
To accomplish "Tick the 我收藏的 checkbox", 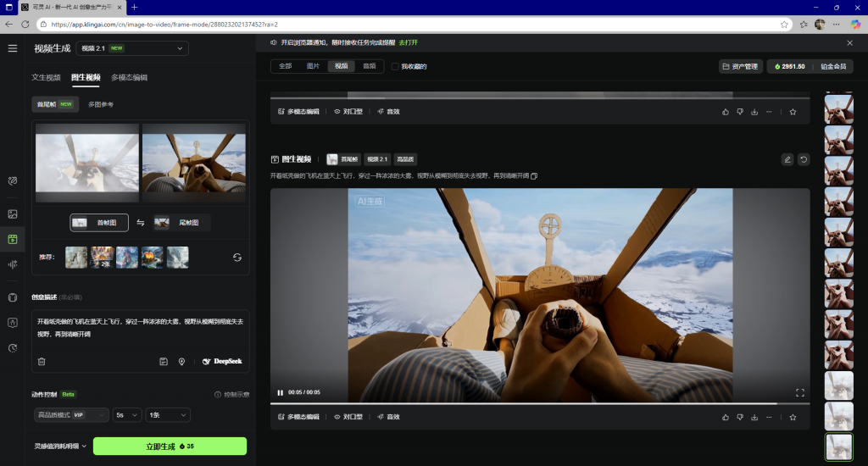I will point(395,66).
